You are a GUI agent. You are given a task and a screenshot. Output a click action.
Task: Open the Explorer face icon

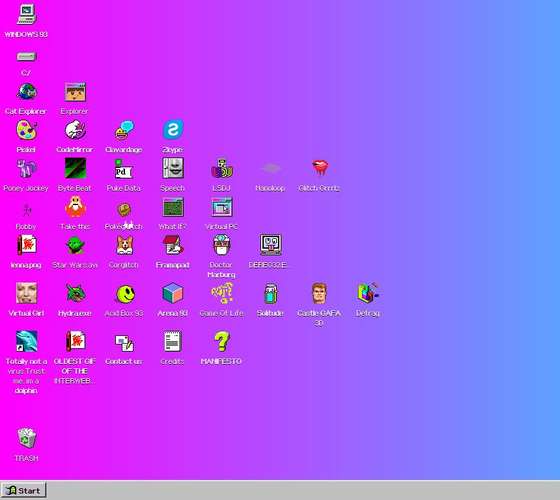point(75,92)
